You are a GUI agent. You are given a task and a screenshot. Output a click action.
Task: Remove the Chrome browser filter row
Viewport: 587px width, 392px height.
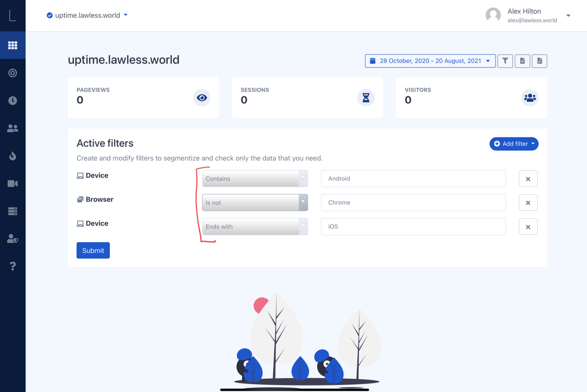click(528, 203)
